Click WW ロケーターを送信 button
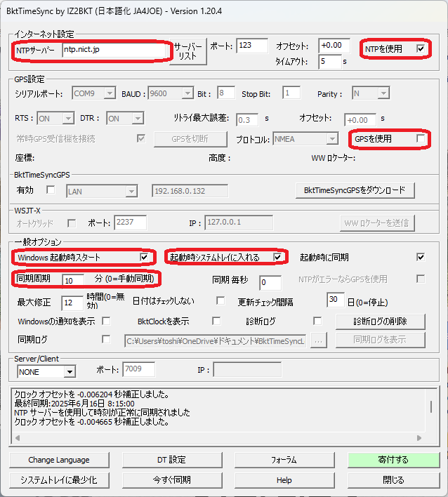This screenshot has height=497, width=448. [376, 223]
